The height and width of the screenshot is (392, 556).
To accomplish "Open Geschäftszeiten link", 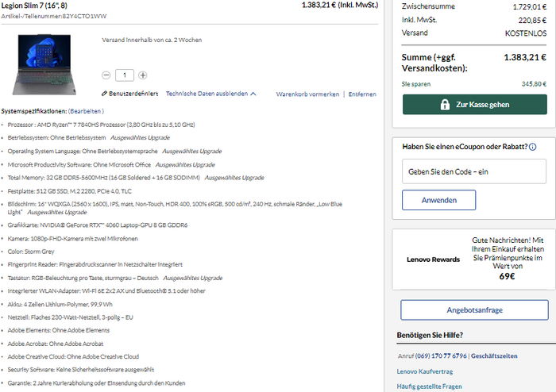I will [x=494, y=355].
